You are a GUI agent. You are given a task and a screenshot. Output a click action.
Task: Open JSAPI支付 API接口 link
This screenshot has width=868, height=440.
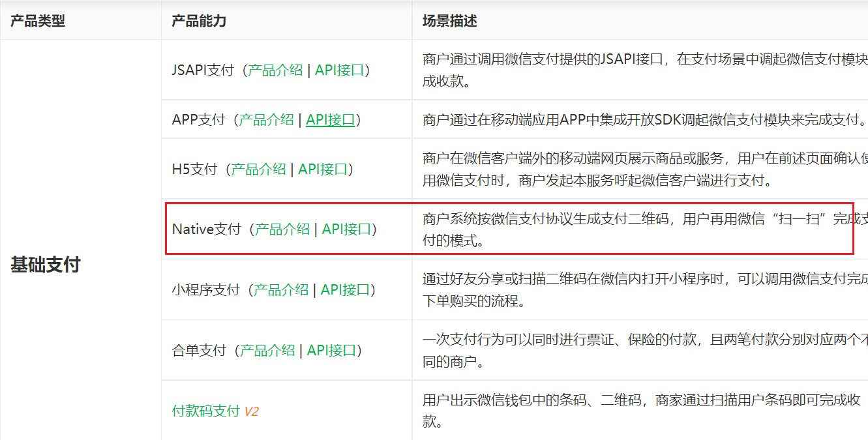pyautogui.click(x=339, y=70)
